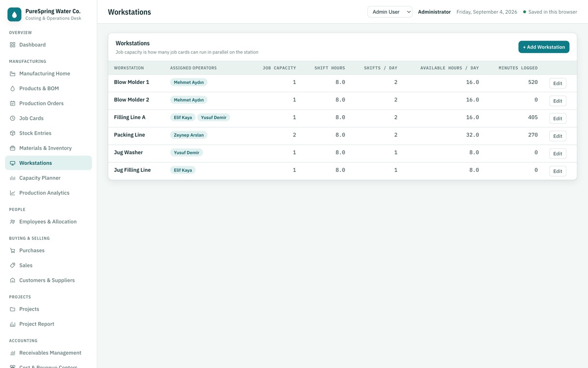The height and width of the screenshot is (368, 588).
Task: Click the Workstations monitor icon
Action: pyautogui.click(x=13, y=163)
